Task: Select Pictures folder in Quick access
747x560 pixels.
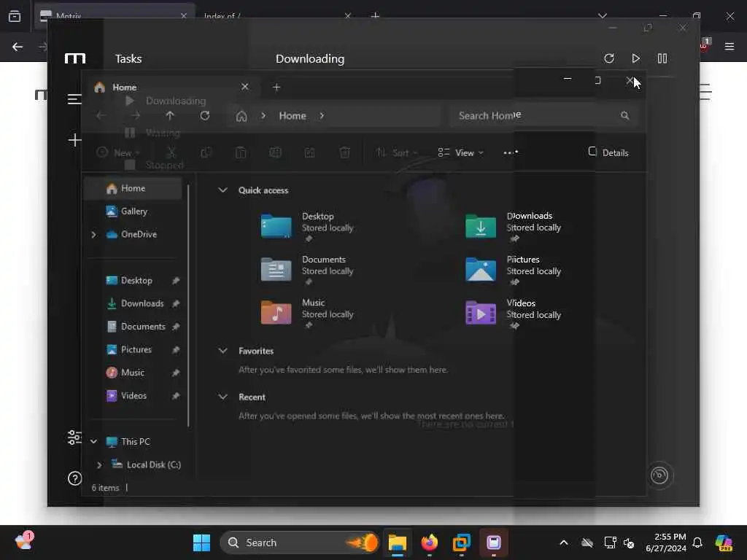Action: pyautogui.click(x=514, y=270)
